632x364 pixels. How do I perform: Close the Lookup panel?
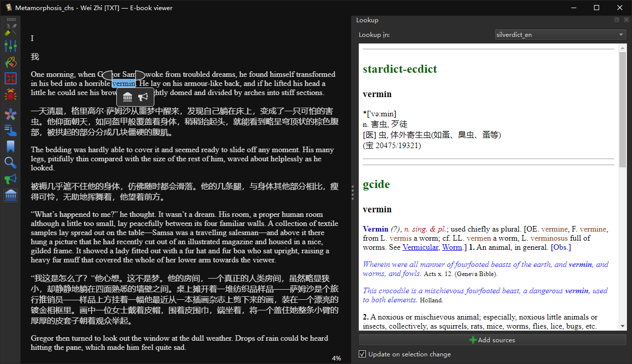626,20
